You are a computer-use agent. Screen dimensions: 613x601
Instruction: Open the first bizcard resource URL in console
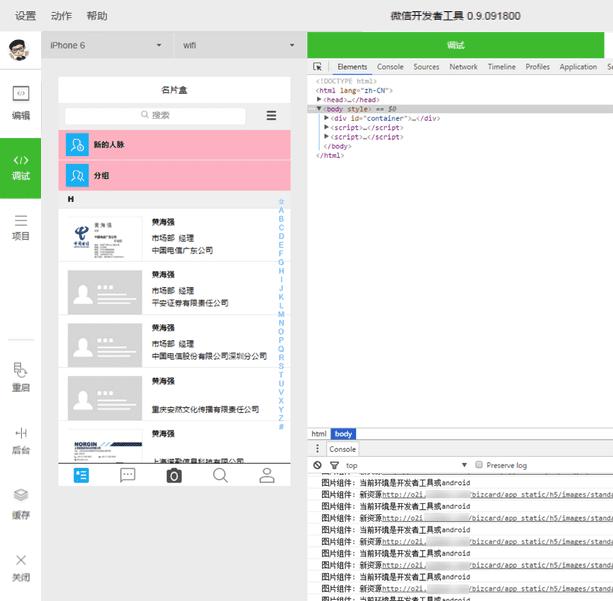point(497,495)
